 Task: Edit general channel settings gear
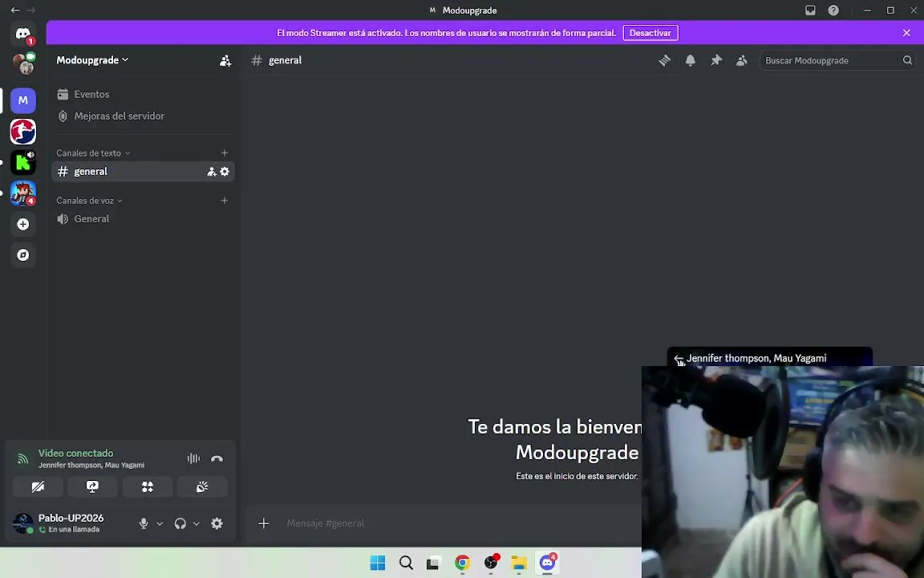pyautogui.click(x=225, y=172)
